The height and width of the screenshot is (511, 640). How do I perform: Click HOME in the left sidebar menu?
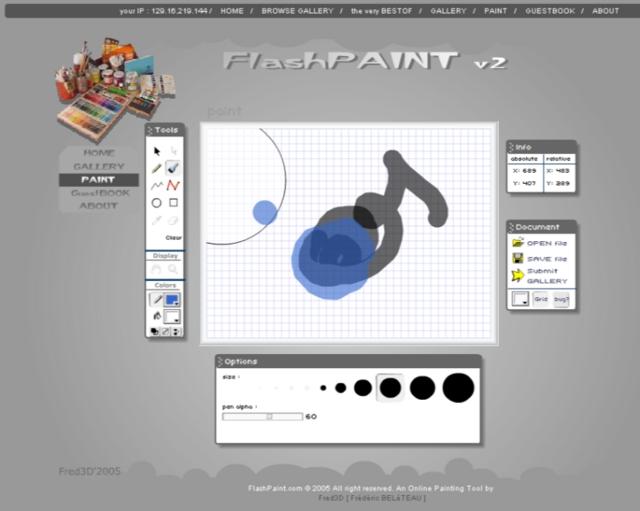pos(99,153)
